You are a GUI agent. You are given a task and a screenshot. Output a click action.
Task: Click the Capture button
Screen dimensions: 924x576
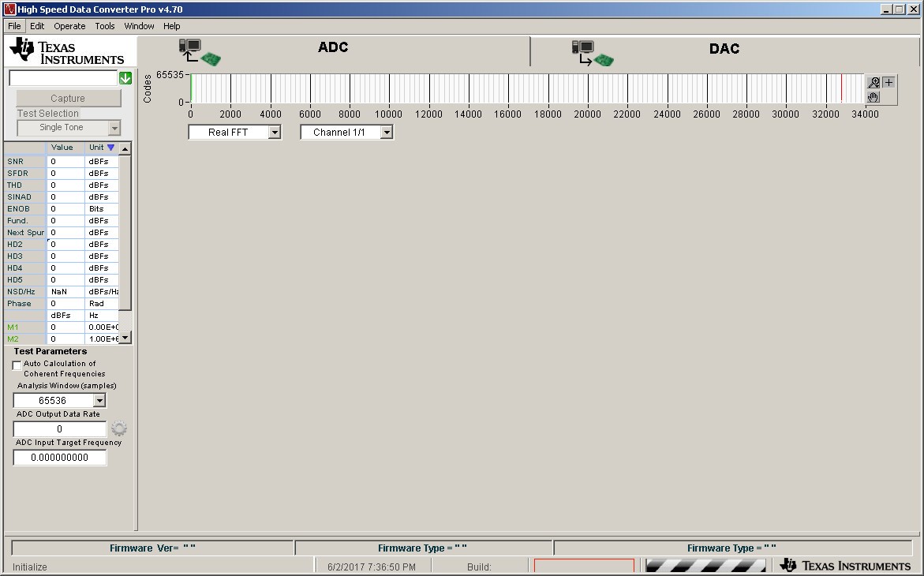[x=69, y=99]
